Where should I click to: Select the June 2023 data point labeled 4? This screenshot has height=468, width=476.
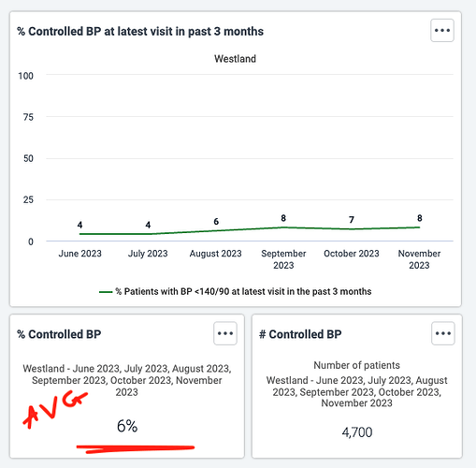coord(80,234)
